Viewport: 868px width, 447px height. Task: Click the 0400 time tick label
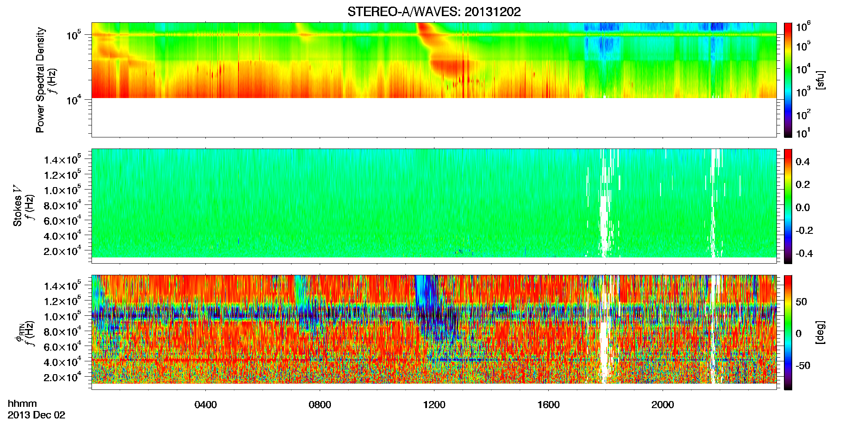[x=206, y=405]
